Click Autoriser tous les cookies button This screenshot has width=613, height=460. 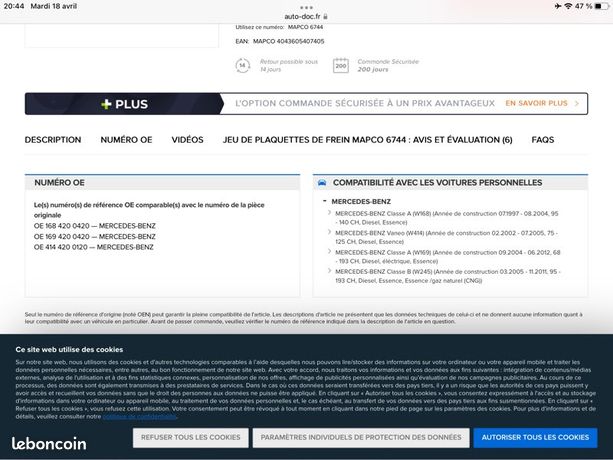535,437
